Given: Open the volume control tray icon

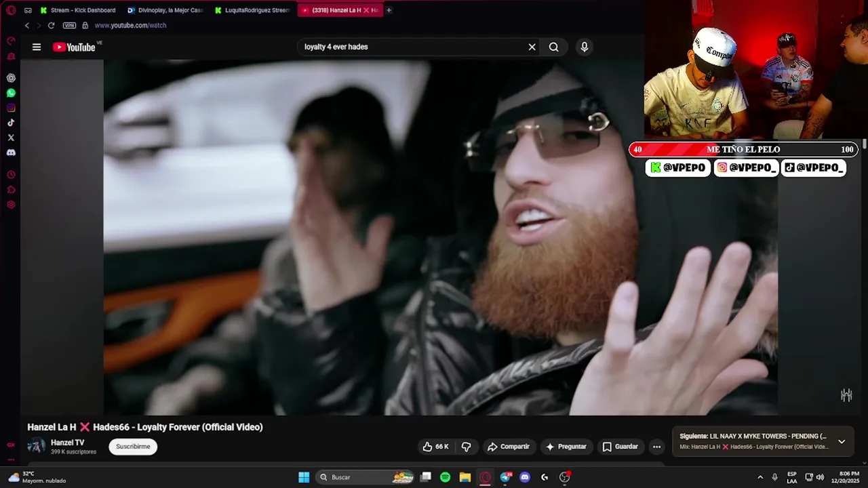Looking at the screenshot, I should (x=821, y=477).
